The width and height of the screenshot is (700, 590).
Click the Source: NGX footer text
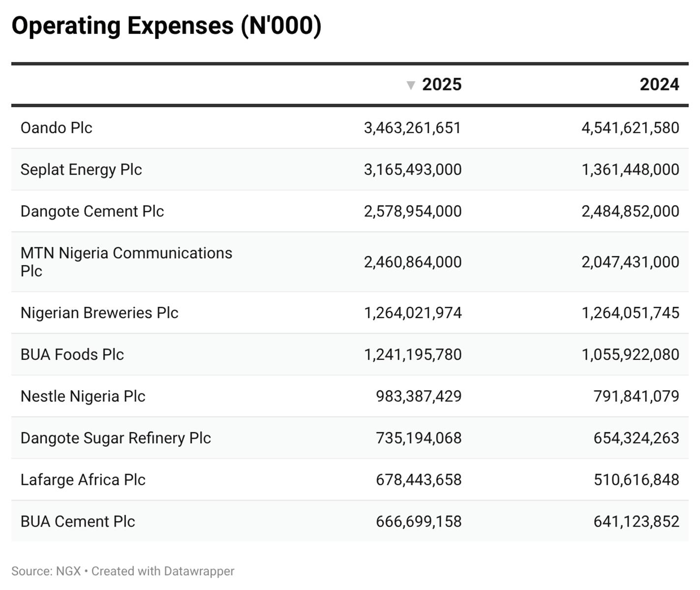[x=46, y=571]
